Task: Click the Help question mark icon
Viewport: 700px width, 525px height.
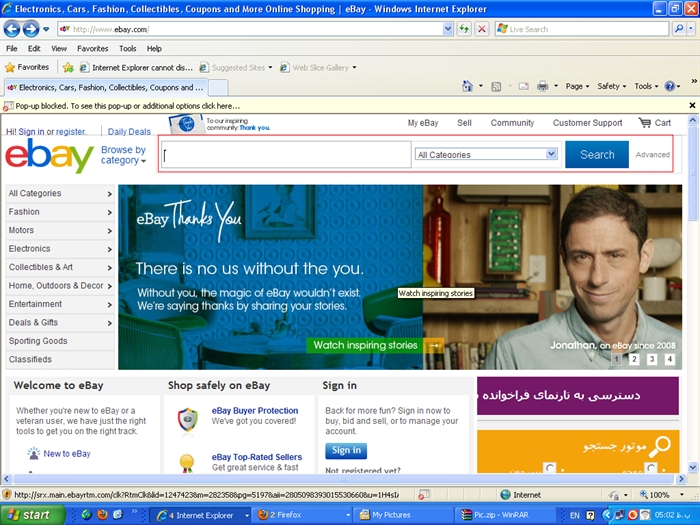Action: pyautogui.click(x=670, y=86)
